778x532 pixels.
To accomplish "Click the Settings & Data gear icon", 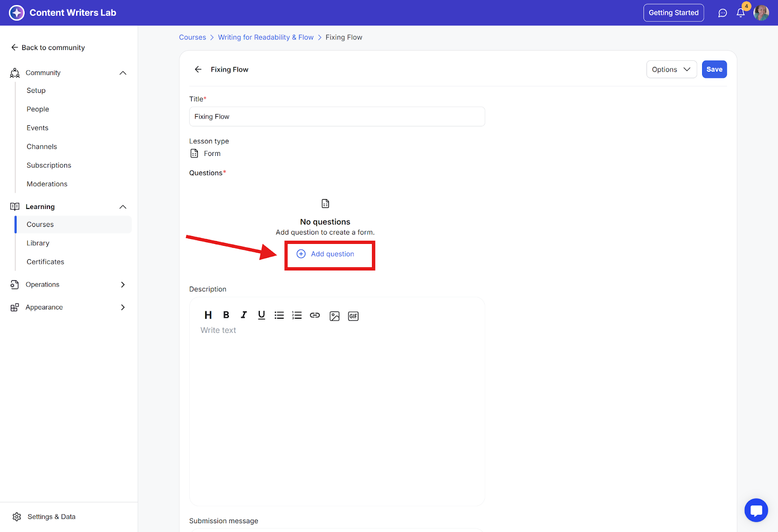I will (17, 516).
